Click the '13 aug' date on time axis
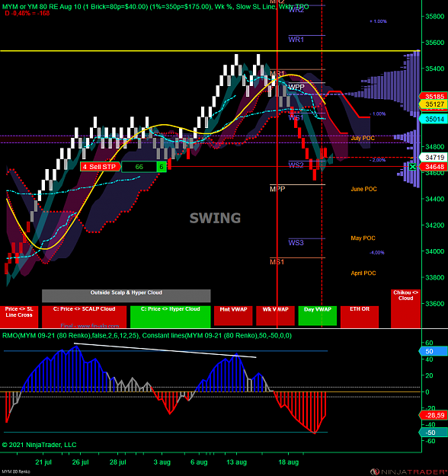 (x=236, y=462)
